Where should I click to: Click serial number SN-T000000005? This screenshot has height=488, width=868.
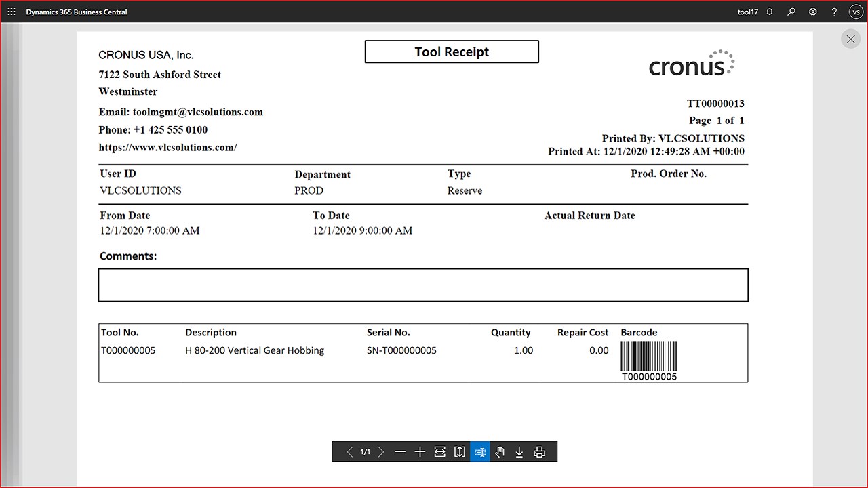point(401,350)
